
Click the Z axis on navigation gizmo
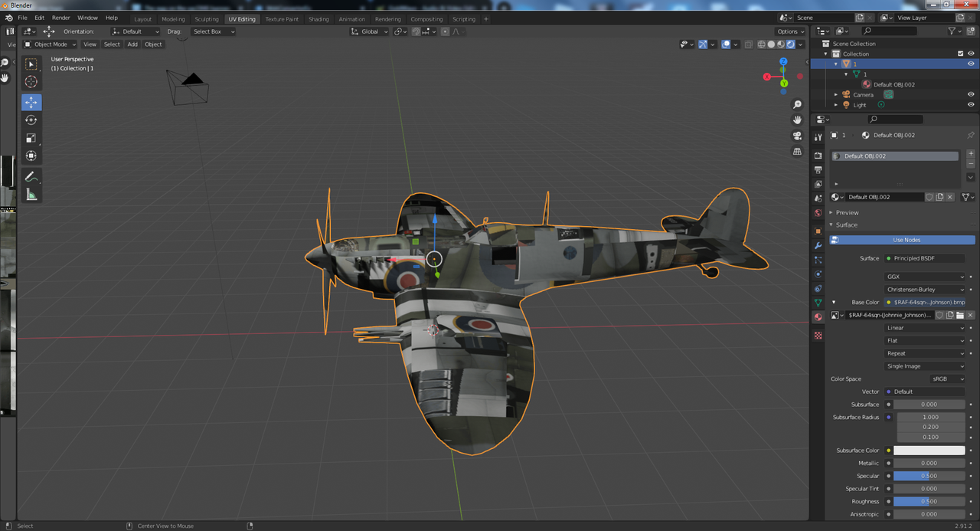[783, 61]
